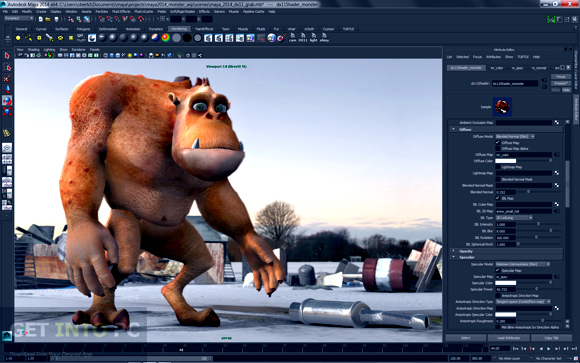Click the material Sample thumbnail
The height and width of the screenshot is (363, 580).
point(502,107)
